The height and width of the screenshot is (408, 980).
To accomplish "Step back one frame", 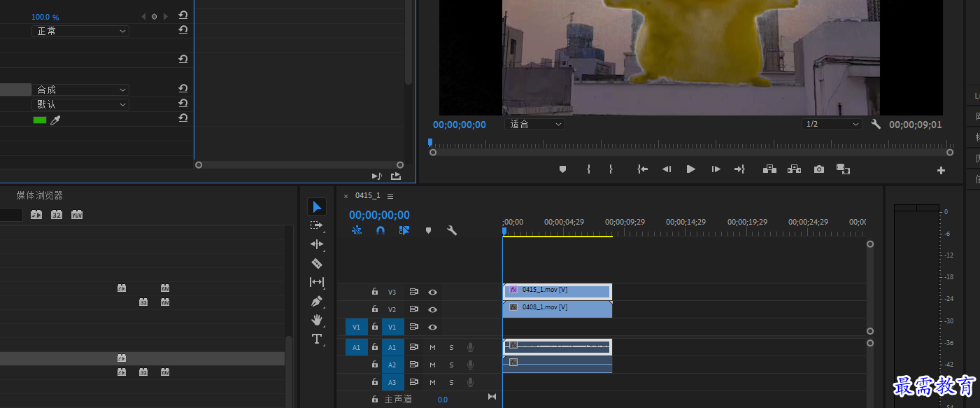I will tap(667, 169).
